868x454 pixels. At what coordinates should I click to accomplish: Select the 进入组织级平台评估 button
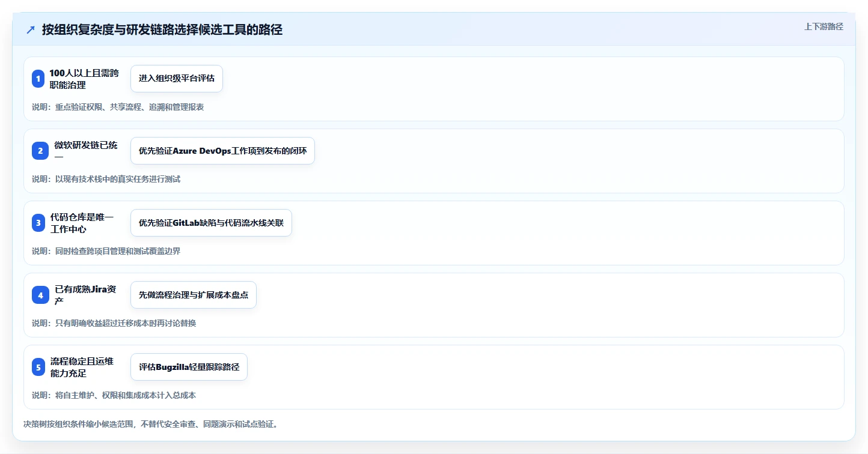pos(177,79)
